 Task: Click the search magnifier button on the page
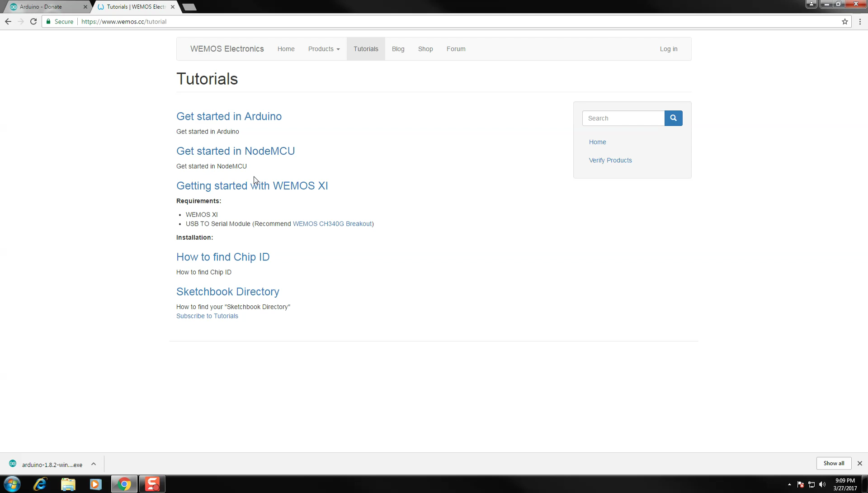(x=673, y=118)
